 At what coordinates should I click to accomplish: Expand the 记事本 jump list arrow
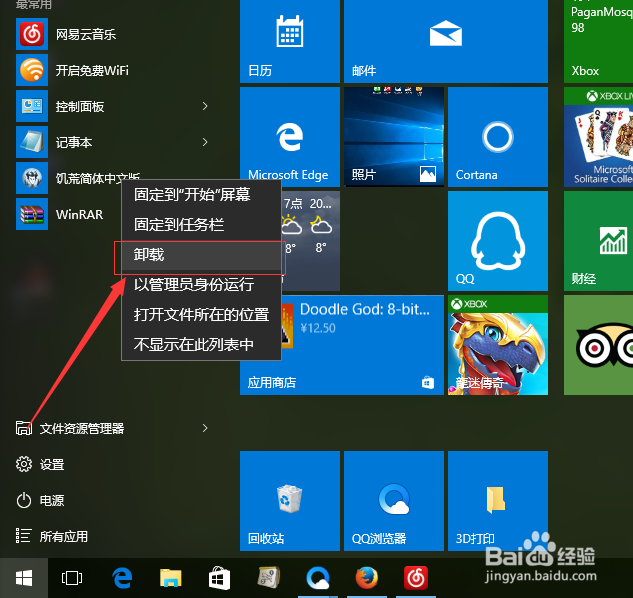[205, 142]
